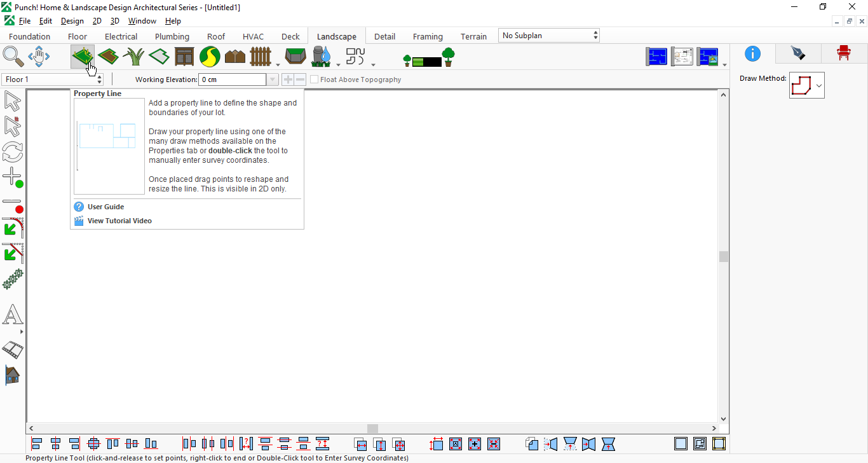Select the Text tool on left sidebar
The image size is (868, 463).
point(13,315)
